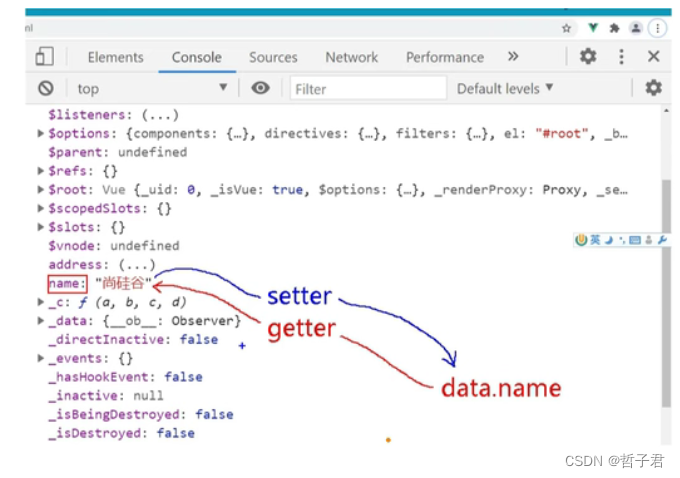The height and width of the screenshot is (478, 680).
Task: Show more DevTools tabs chevron
Action: click(x=513, y=56)
